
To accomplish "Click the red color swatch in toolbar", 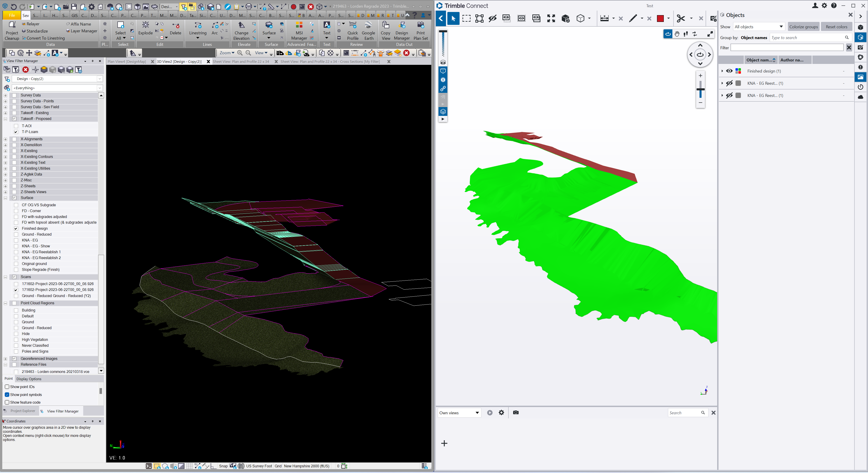I will [x=660, y=19].
